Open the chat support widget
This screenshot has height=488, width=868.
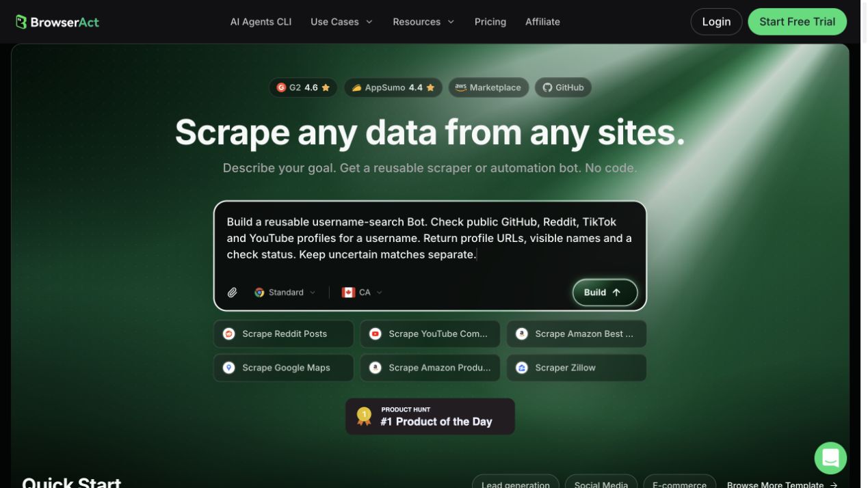pos(830,458)
